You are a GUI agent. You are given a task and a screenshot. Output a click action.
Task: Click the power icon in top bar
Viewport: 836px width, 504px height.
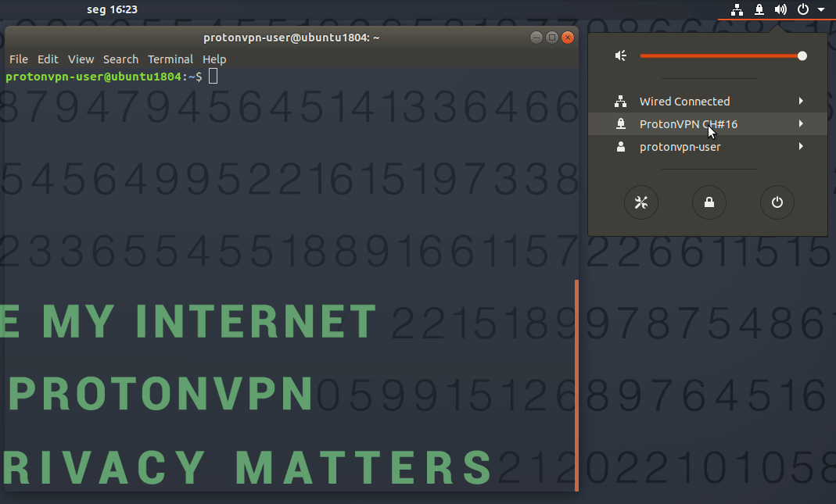pos(803,9)
